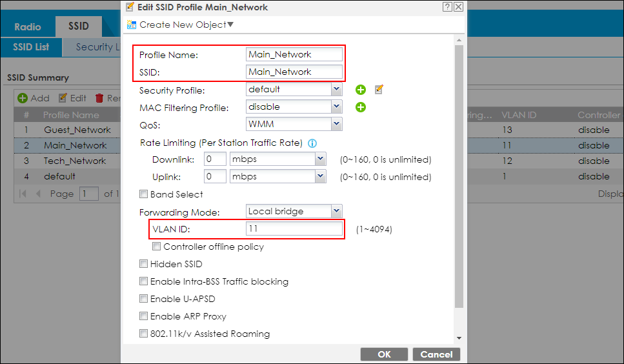This screenshot has height=364, width=624.
Task: Click the Downlink rate value field
Action: click(x=215, y=159)
